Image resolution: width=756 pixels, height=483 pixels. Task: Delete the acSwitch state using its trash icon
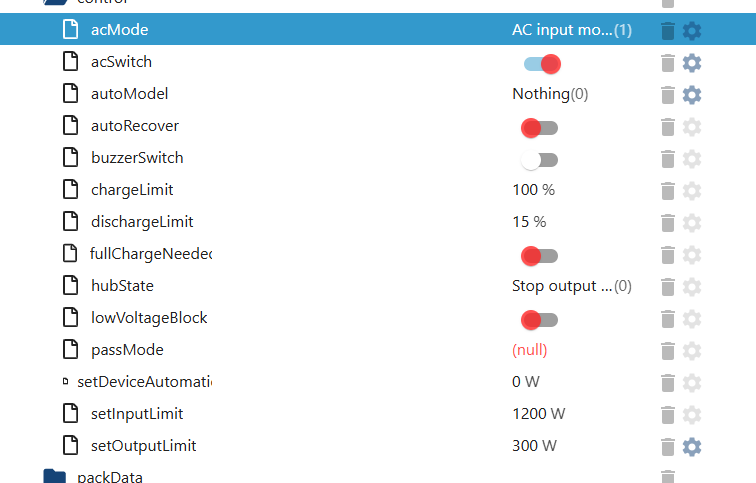pos(668,63)
